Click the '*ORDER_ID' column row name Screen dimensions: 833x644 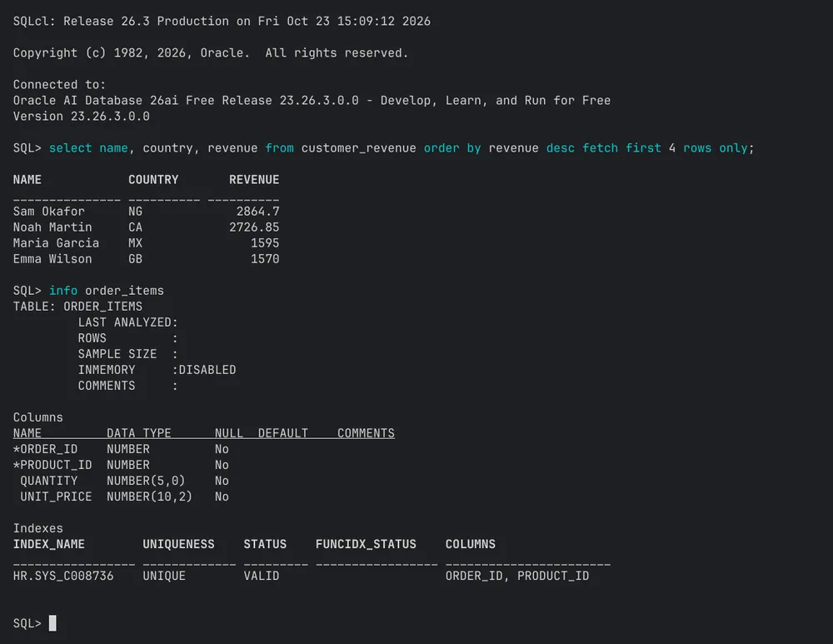(x=45, y=450)
